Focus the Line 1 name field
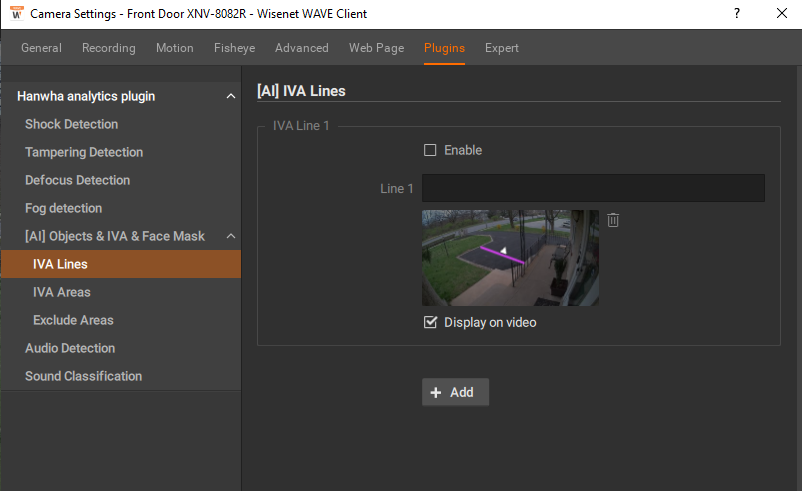The image size is (802, 491). click(593, 188)
